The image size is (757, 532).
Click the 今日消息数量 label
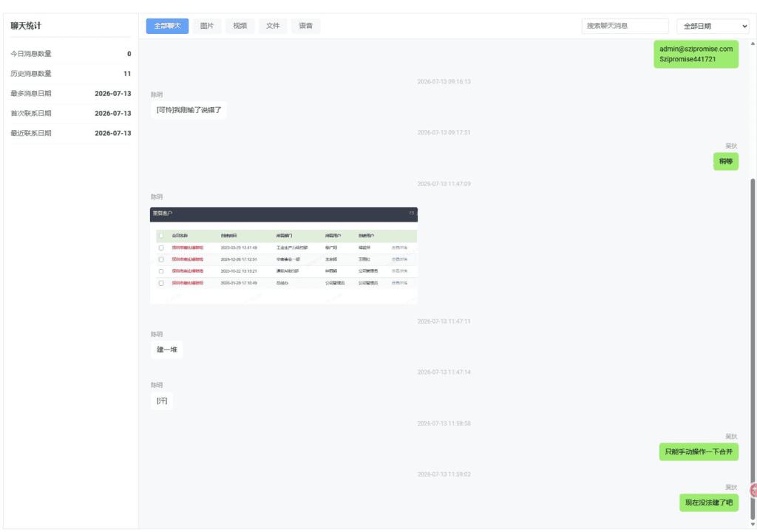pyautogui.click(x=31, y=54)
